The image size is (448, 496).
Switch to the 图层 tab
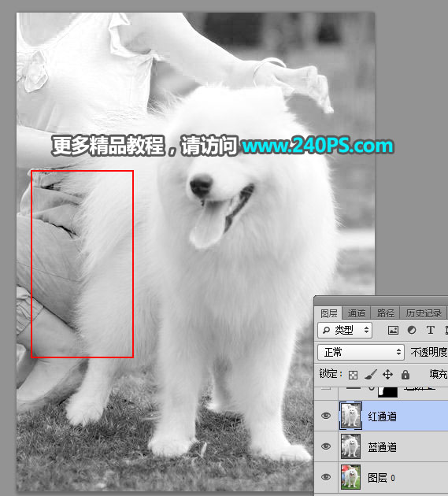tap(329, 313)
